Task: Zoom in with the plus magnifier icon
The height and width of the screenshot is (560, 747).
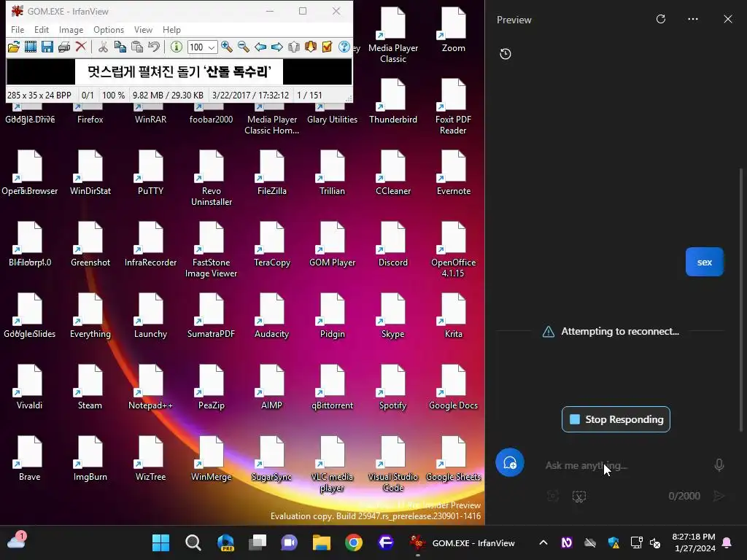Action: click(227, 47)
